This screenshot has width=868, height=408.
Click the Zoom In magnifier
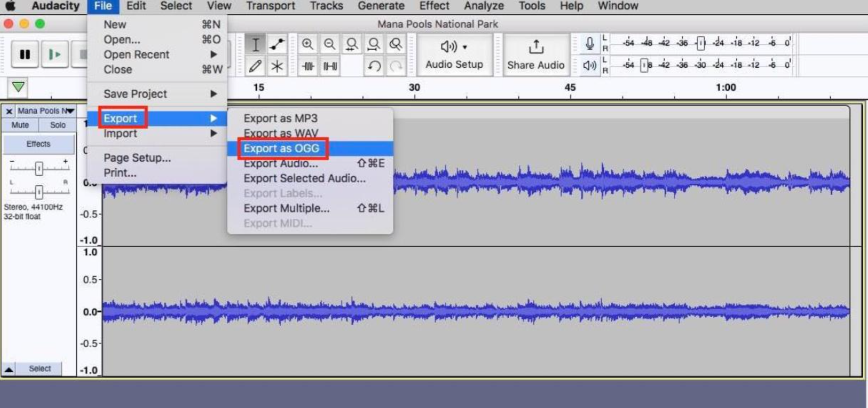pos(308,44)
